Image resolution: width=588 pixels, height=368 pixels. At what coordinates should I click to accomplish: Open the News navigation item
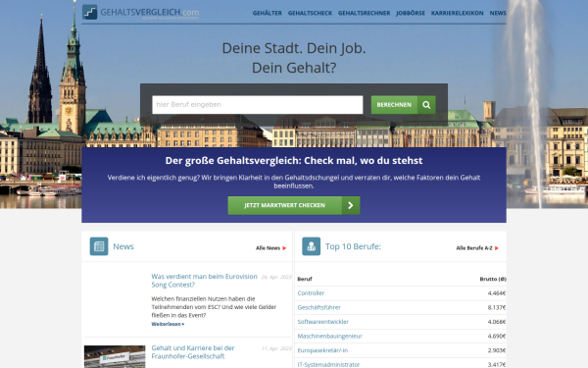click(498, 13)
